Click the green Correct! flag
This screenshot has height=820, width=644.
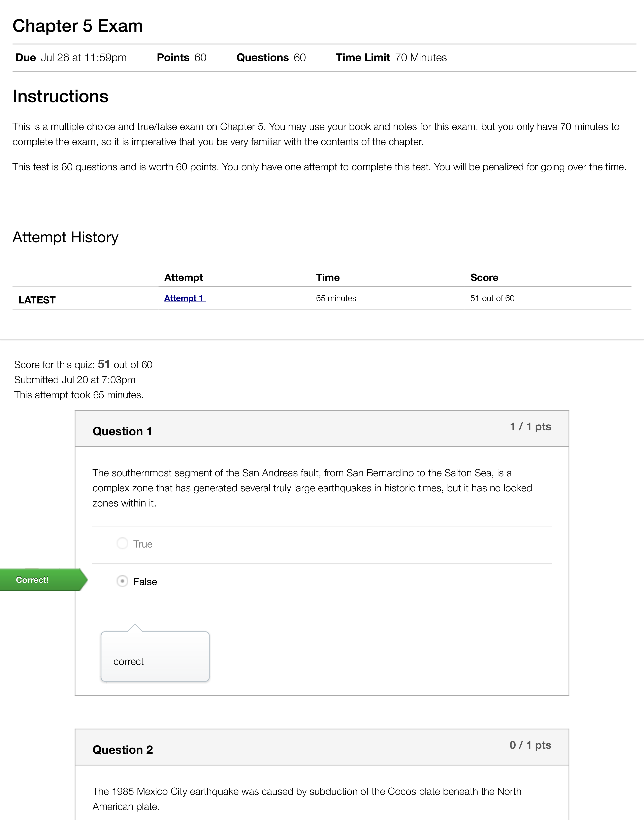pyautogui.click(x=44, y=580)
